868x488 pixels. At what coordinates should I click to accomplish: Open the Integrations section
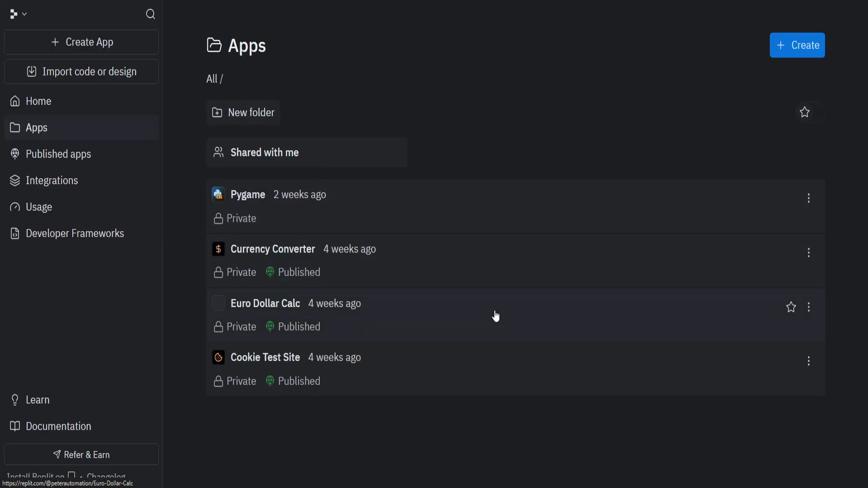[x=52, y=180]
